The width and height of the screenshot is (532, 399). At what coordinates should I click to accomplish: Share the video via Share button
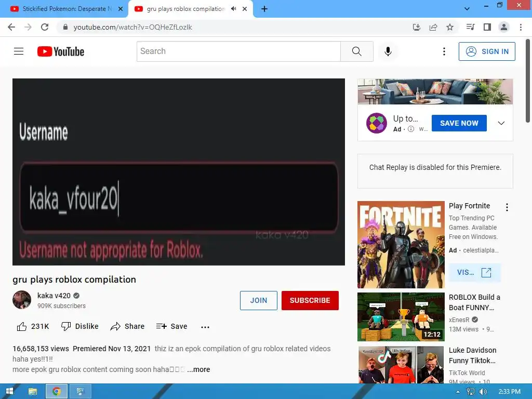128,326
